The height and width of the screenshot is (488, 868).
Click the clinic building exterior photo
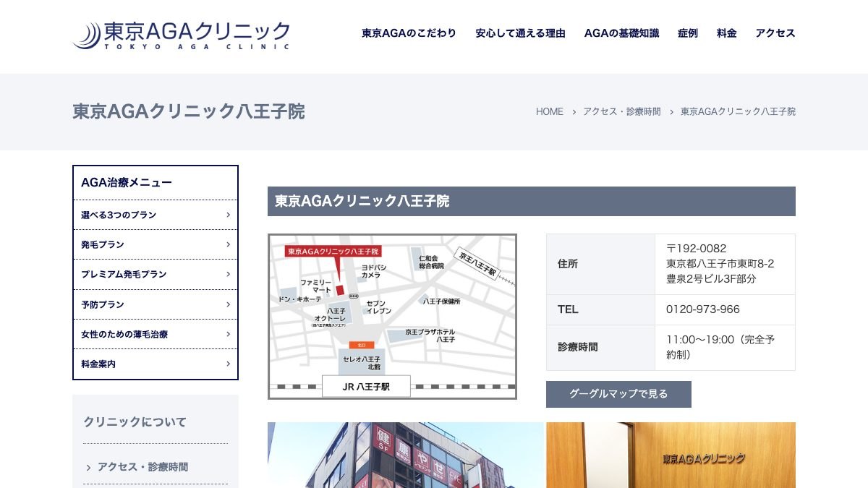pyautogui.click(x=405, y=455)
